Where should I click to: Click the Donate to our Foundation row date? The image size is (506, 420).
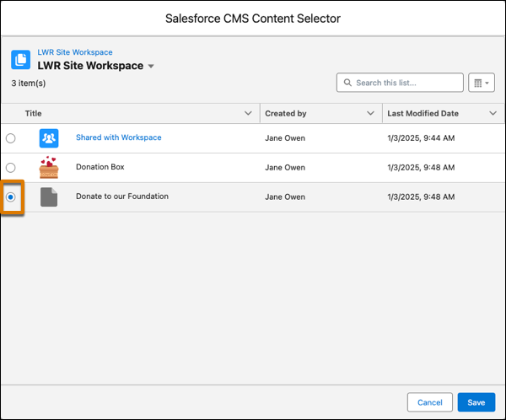click(x=421, y=197)
